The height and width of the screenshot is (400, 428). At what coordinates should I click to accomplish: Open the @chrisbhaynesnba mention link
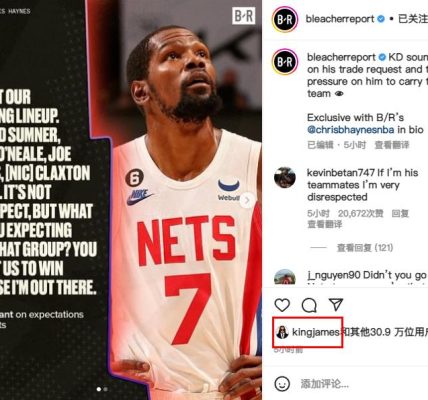350,130
